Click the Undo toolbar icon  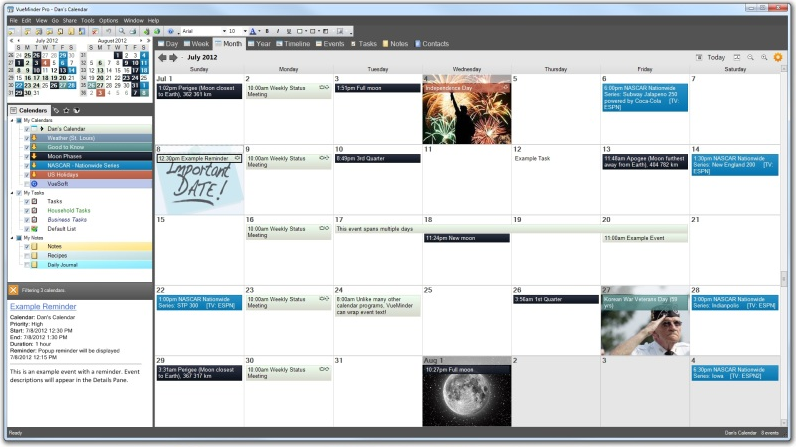click(x=108, y=31)
